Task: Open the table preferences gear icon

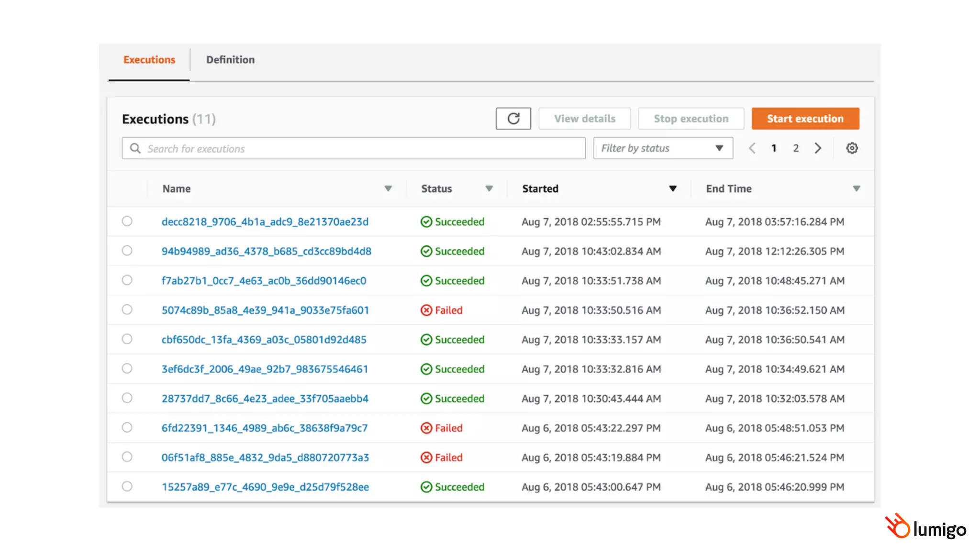Action: [852, 148]
